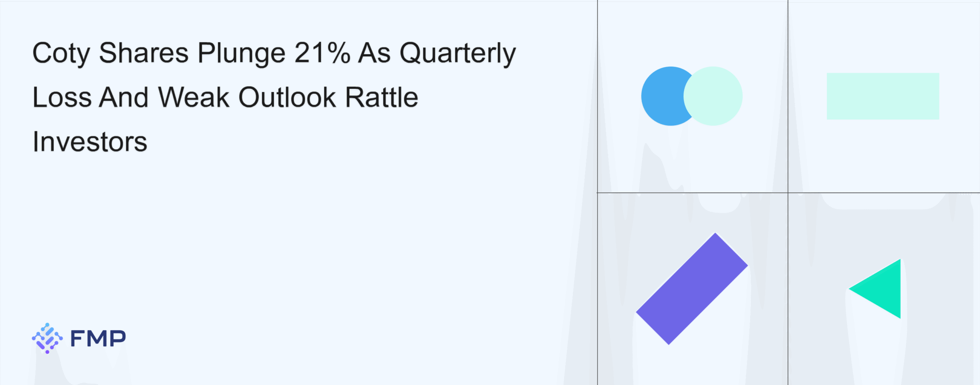The width and height of the screenshot is (980, 385).
Task: Select the blue circle shape
Action: [661, 96]
